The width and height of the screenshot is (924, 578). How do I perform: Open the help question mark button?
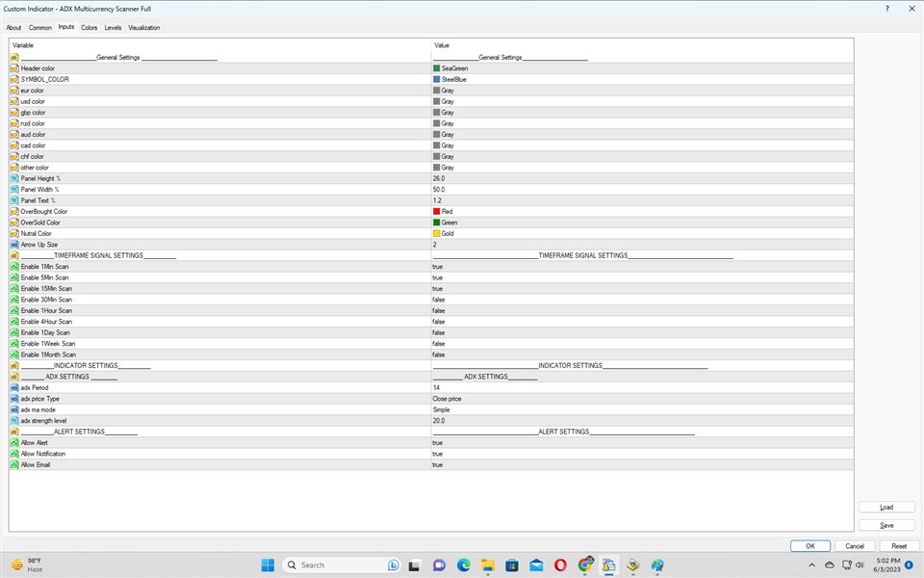tap(886, 9)
